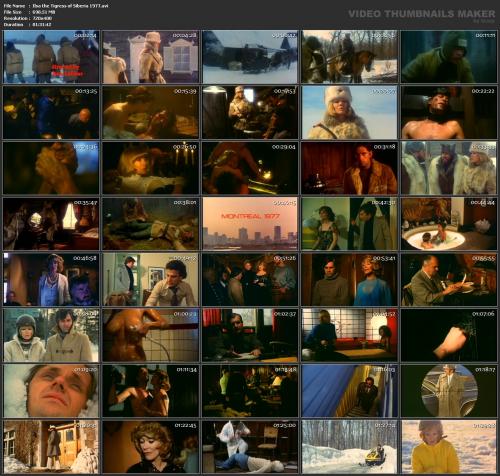Screen dimensions: 500x476
Task: Click the 01:16:03 thumbnail of the man on the staircase
Action: coord(349,391)
